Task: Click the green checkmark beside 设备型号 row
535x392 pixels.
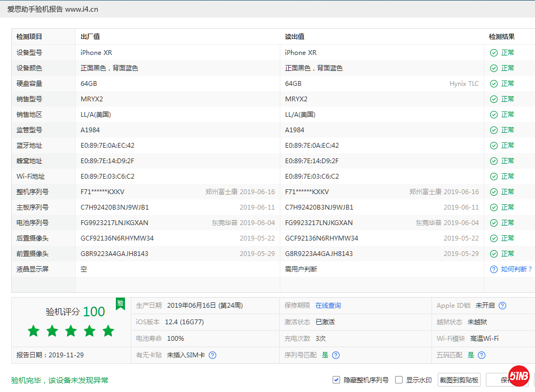Action: pos(494,52)
